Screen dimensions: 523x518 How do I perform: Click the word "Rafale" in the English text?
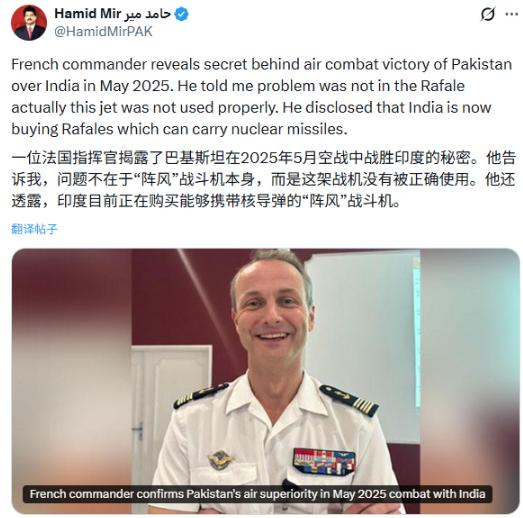(x=442, y=86)
